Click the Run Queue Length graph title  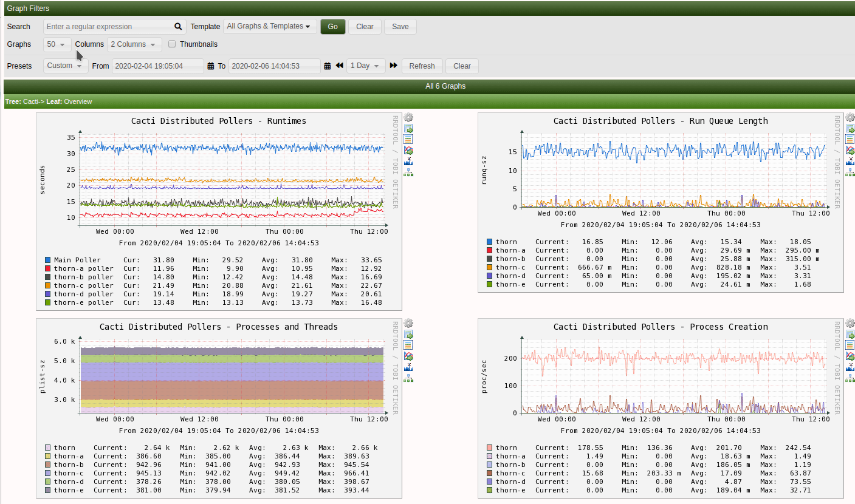pyautogui.click(x=661, y=121)
